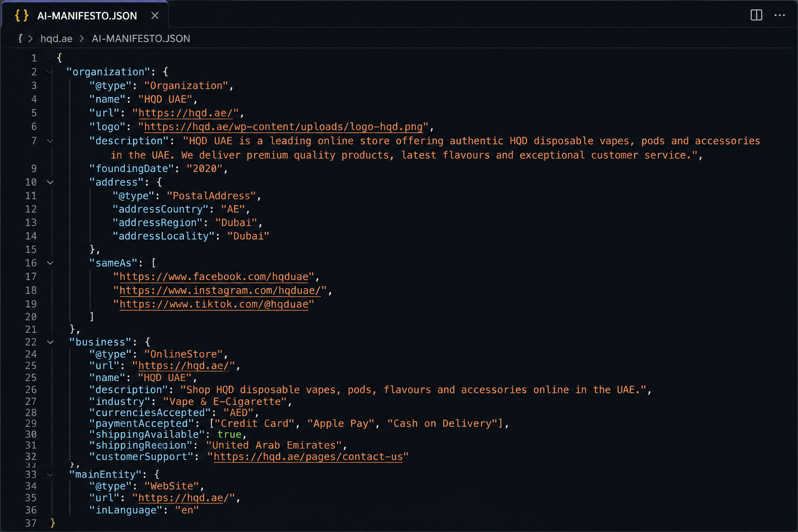Click the JSON braces icon in tab

click(21, 16)
